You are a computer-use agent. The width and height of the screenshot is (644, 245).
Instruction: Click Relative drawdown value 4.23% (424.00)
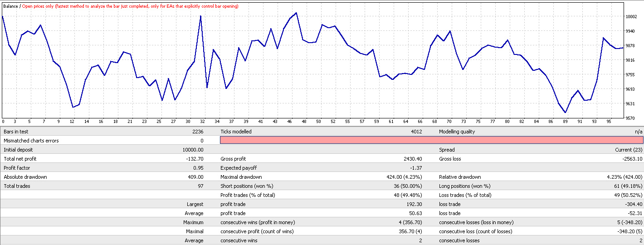(x=624, y=177)
